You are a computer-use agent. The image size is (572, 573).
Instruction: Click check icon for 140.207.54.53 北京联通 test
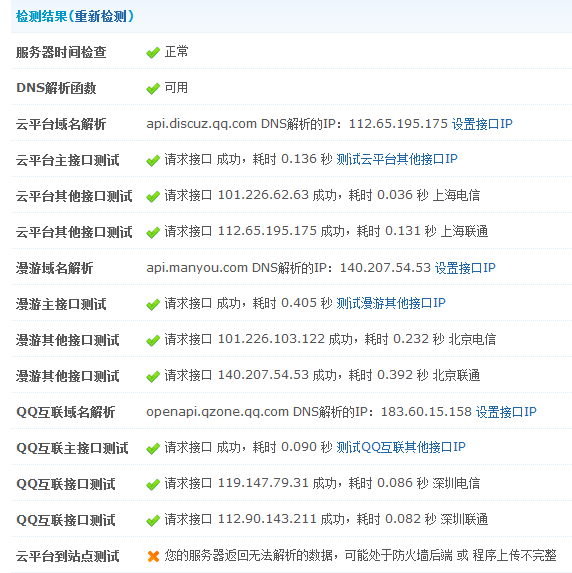[x=153, y=376]
